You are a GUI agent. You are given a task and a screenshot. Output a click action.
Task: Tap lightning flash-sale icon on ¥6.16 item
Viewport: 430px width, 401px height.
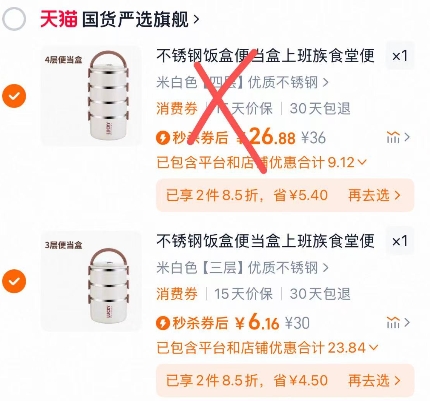[163, 323]
